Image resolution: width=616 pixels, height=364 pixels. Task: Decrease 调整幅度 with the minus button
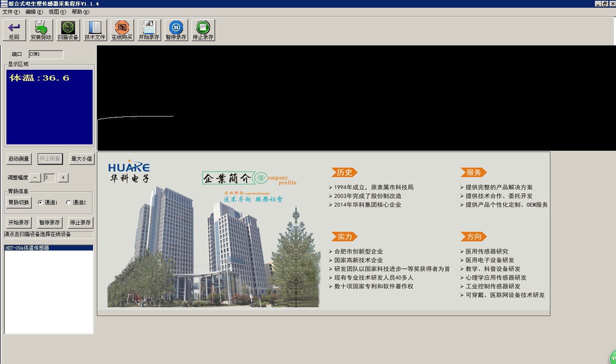(x=35, y=178)
